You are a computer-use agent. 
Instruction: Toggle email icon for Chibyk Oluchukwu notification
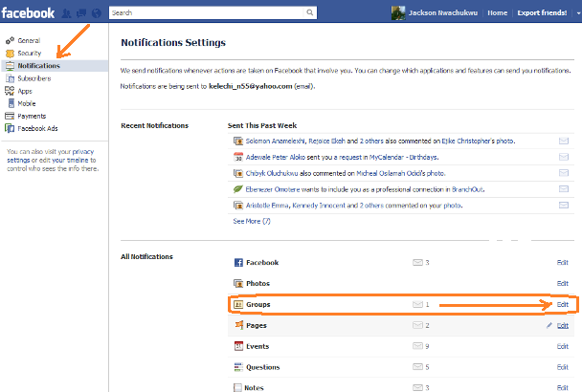[x=564, y=173]
